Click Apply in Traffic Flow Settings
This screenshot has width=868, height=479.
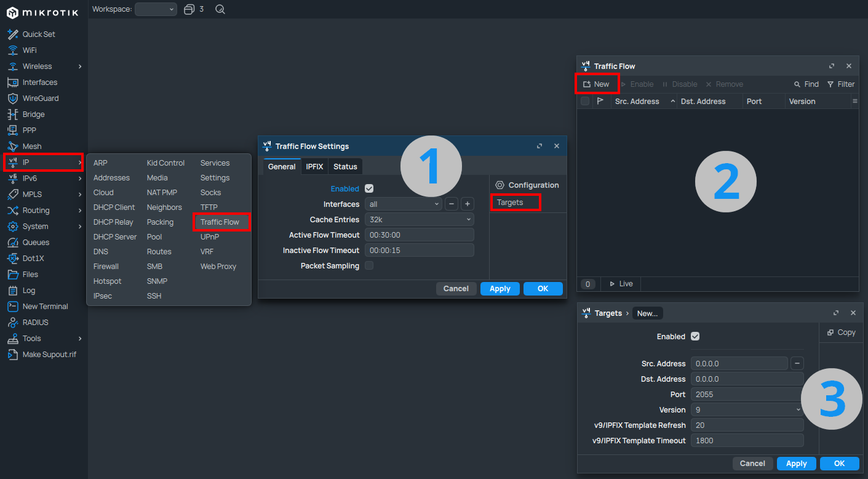click(500, 289)
